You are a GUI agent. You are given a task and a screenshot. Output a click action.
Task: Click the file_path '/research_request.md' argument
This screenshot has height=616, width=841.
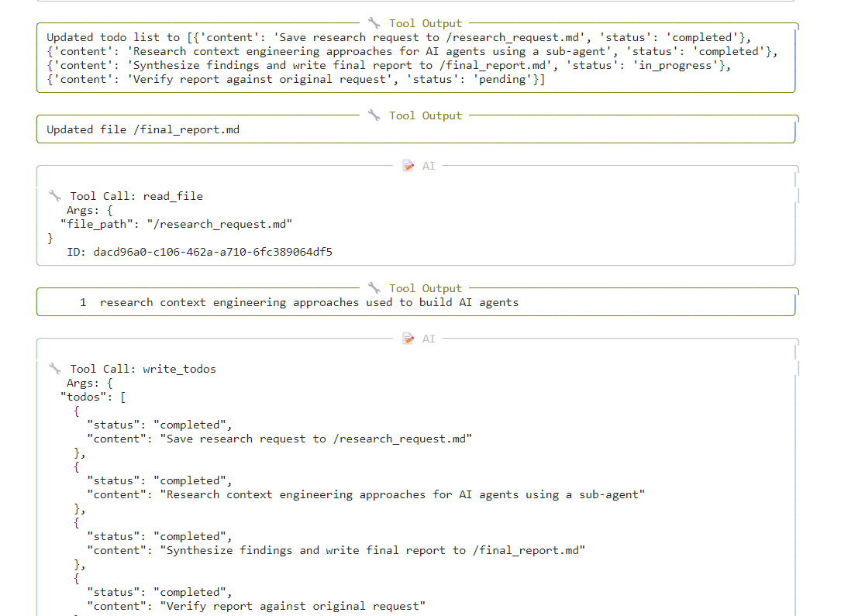tap(176, 224)
